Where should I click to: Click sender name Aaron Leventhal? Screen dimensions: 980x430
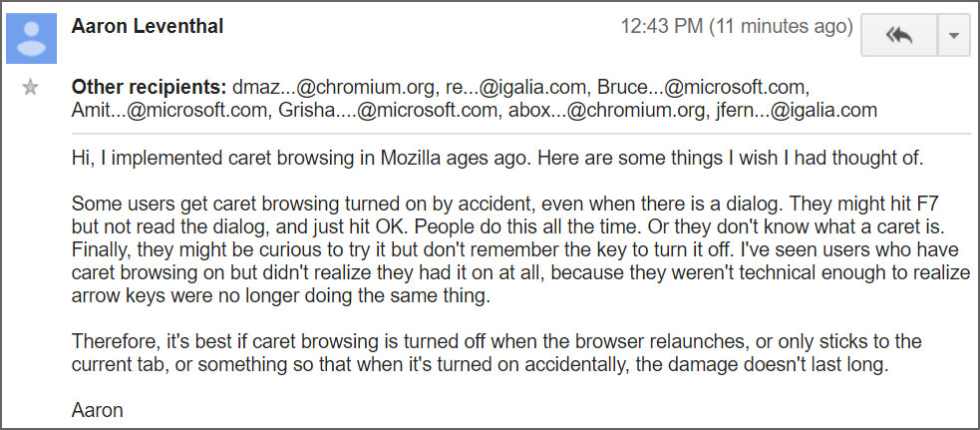(148, 27)
